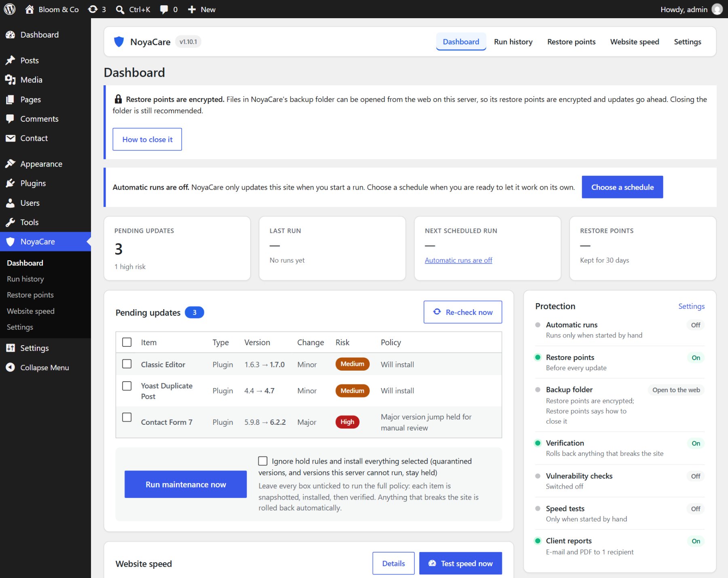Open the Settings tab in the NoyaCare header
The width and height of the screenshot is (728, 578).
coord(688,42)
